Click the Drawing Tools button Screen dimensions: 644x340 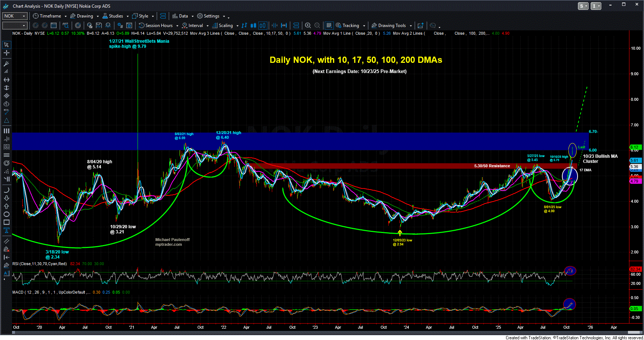click(392, 26)
